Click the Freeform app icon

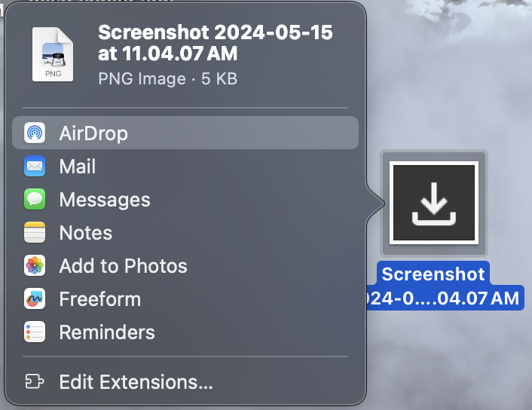(35, 299)
